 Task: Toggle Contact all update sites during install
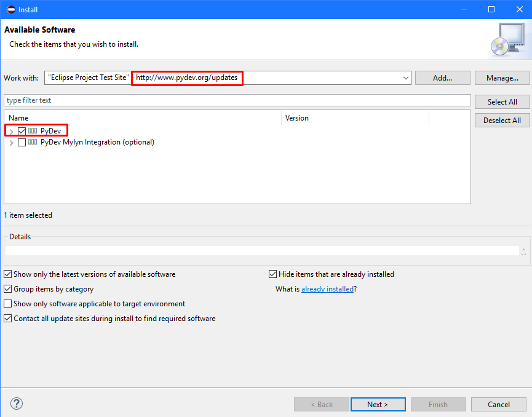[x=8, y=318]
